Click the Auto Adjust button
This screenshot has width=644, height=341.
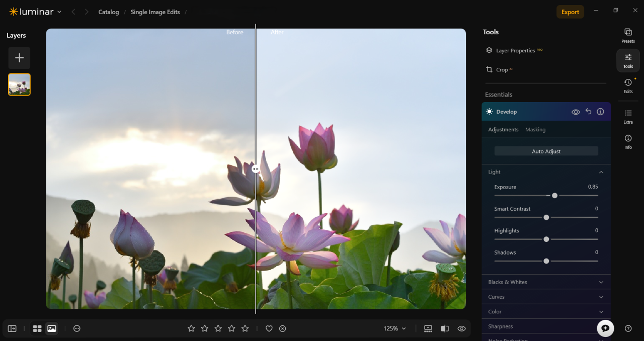pyautogui.click(x=546, y=151)
